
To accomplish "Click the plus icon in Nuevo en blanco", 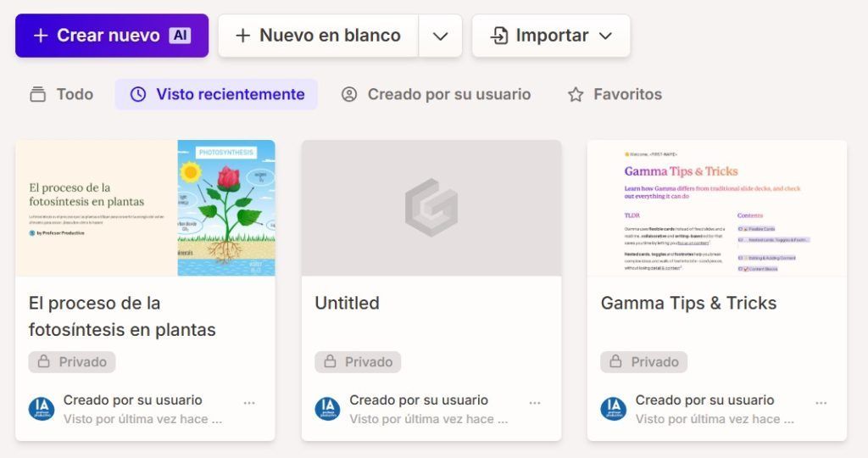I will (x=242, y=36).
